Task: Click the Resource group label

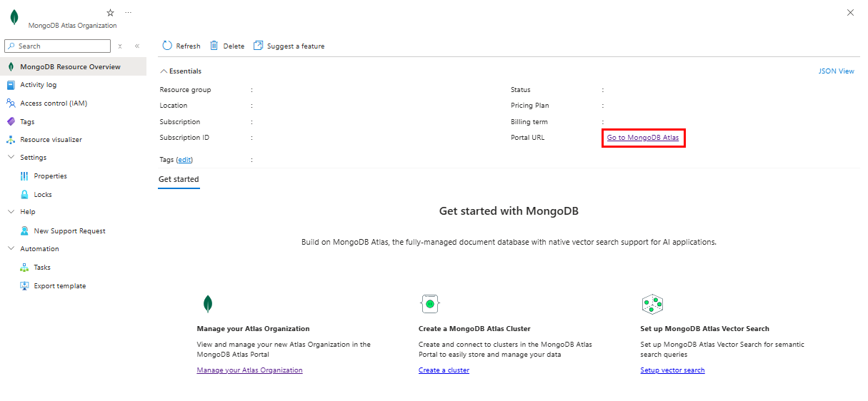Action: pyautogui.click(x=185, y=90)
